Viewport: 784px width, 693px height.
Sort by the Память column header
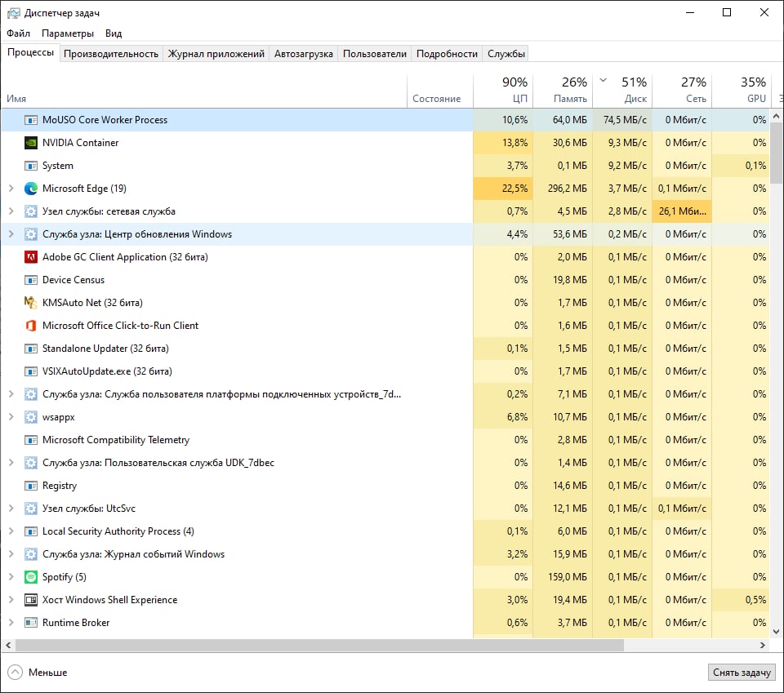(563, 90)
